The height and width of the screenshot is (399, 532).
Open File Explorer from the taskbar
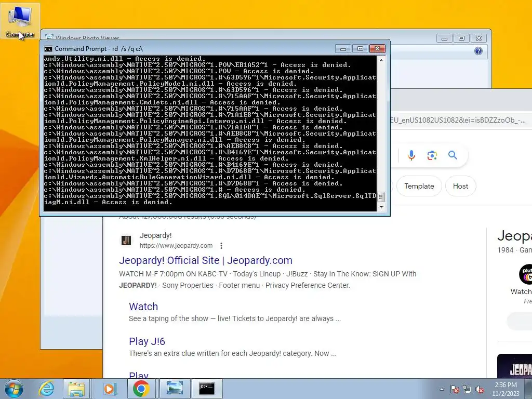76,389
